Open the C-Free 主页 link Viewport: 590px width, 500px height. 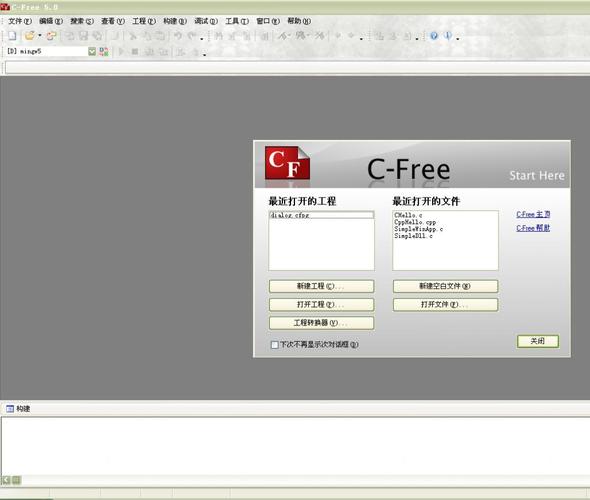[533, 214]
